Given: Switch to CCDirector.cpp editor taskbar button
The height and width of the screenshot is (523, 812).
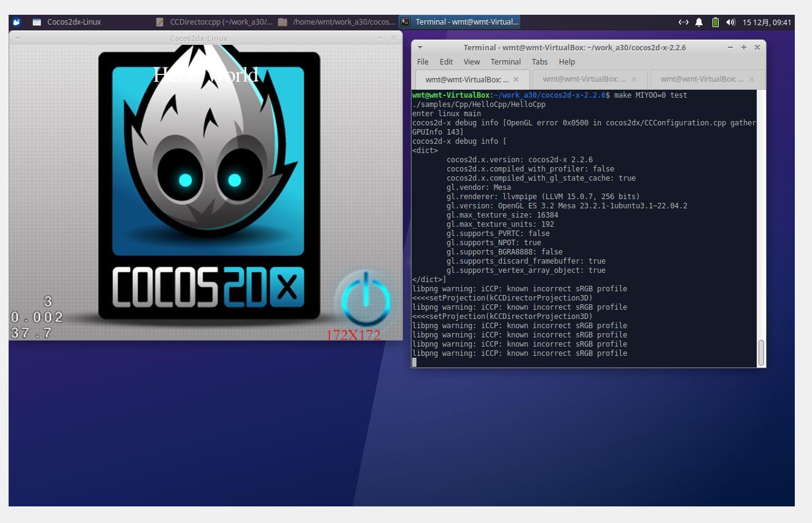Looking at the screenshot, I should tap(213, 22).
